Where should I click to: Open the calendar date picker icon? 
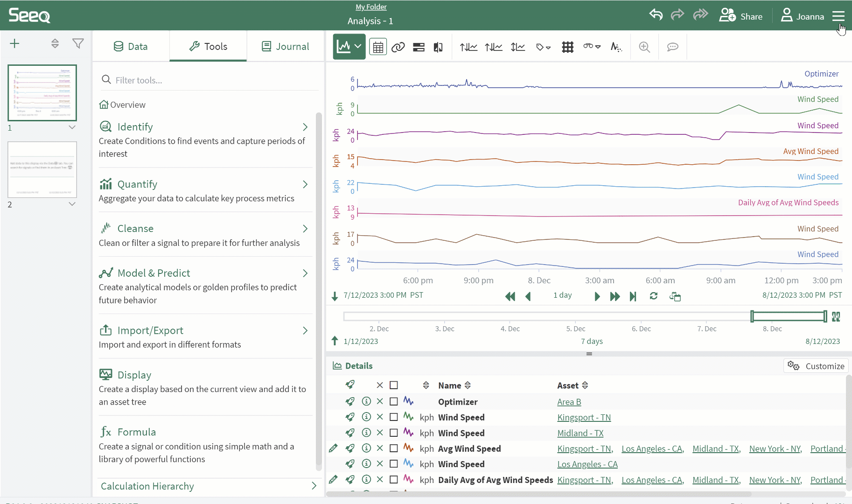click(378, 47)
